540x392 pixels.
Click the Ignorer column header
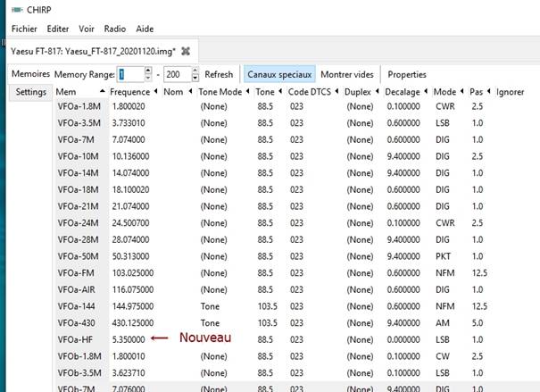[510, 92]
